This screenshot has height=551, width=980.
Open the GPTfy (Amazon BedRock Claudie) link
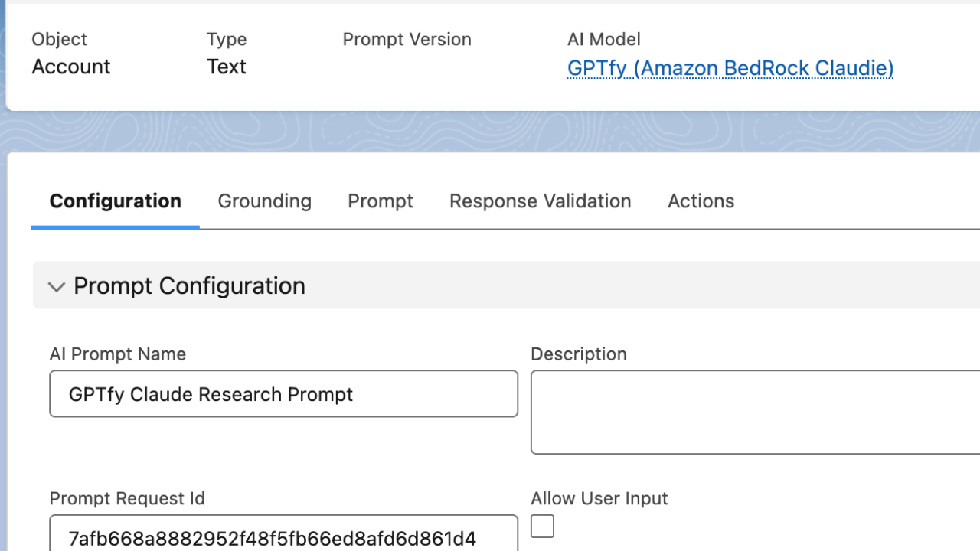(x=730, y=68)
